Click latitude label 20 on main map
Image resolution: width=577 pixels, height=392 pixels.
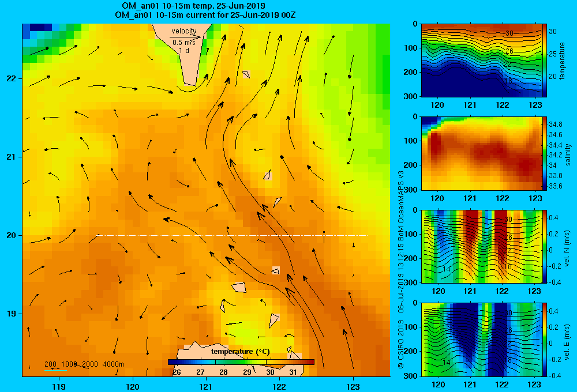coord(11,235)
